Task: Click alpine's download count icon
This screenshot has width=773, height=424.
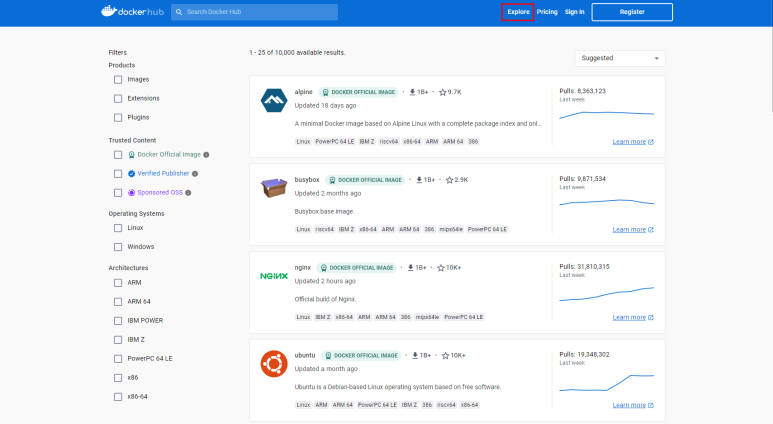Action: click(x=412, y=92)
